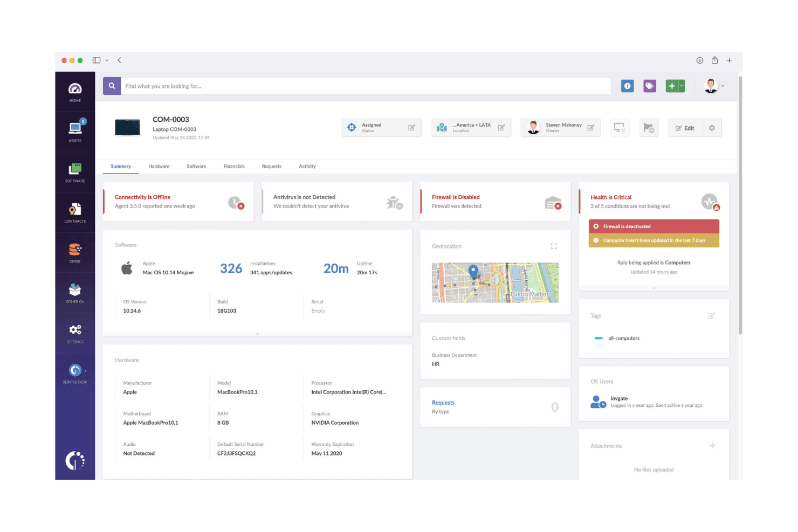
Task: Collapse the Health panel
Action: pyautogui.click(x=654, y=288)
